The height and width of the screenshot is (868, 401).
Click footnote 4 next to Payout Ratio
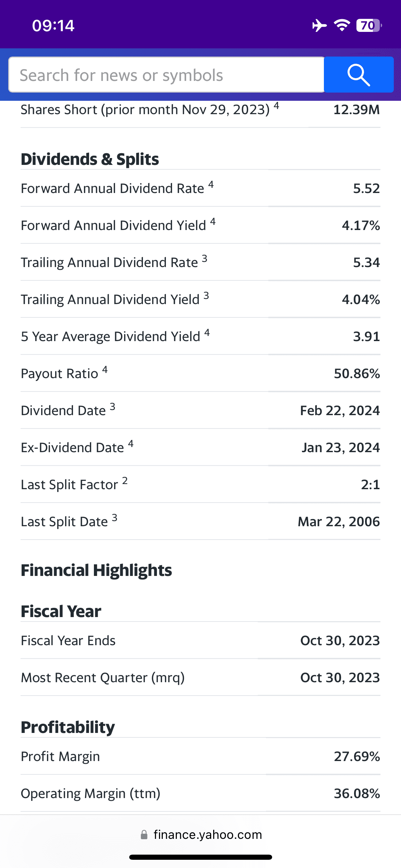(105, 370)
